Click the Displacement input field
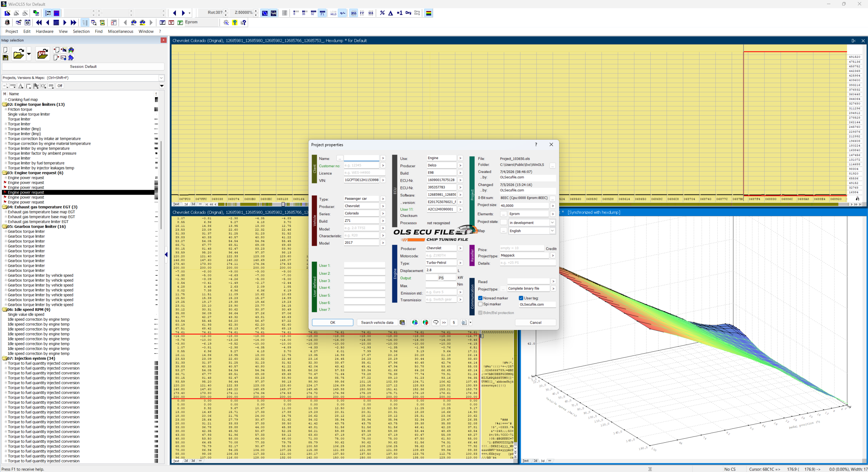Viewport: 868px width, 472px height. [441, 270]
